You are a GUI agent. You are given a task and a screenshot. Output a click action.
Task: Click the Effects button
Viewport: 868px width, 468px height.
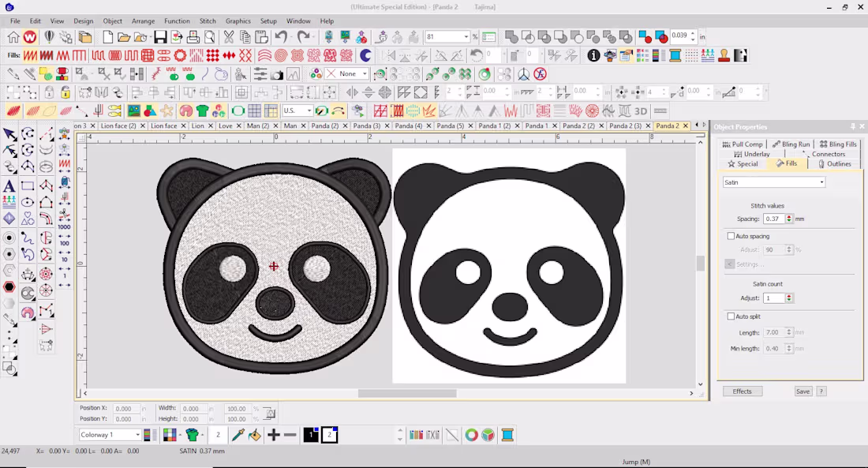click(743, 391)
